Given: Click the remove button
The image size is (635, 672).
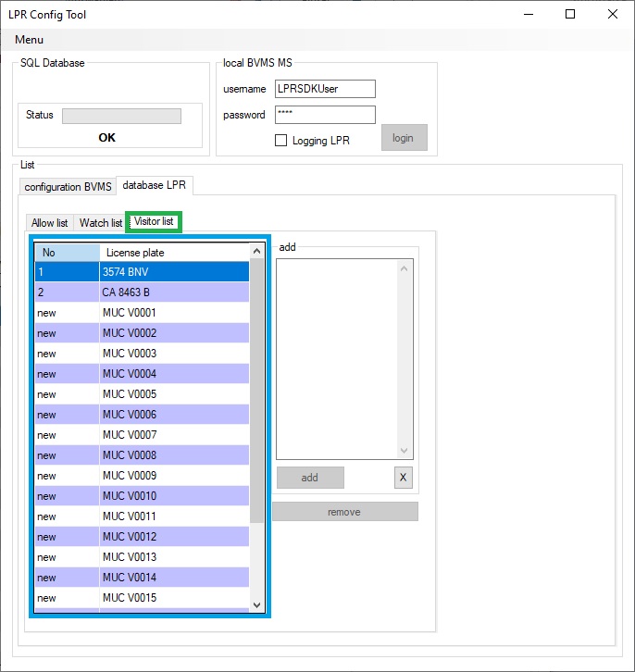Looking at the screenshot, I should pos(344,512).
